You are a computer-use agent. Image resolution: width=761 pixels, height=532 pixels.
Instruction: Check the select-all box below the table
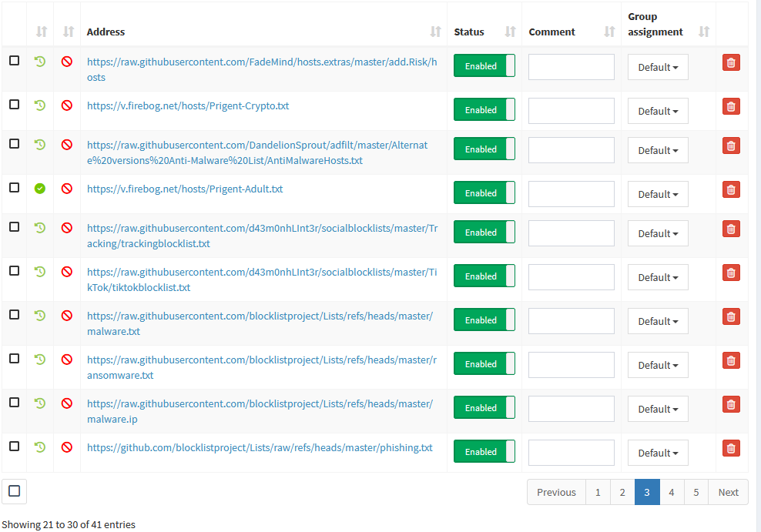[x=14, y=490]
